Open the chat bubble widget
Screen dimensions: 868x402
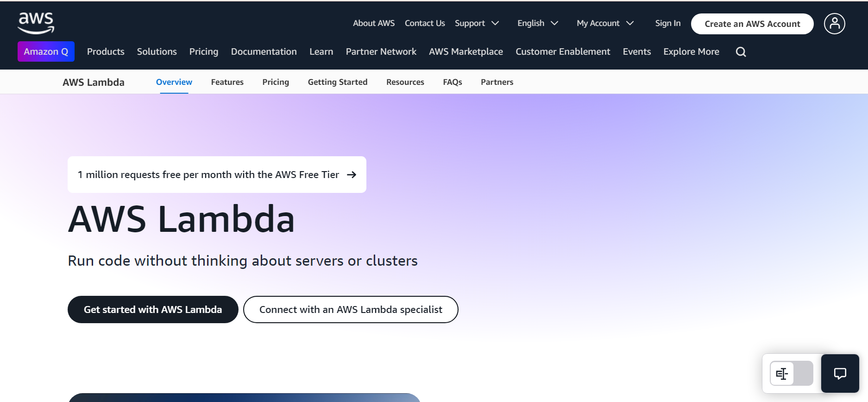pyautogui.click(x=840, y=373)
